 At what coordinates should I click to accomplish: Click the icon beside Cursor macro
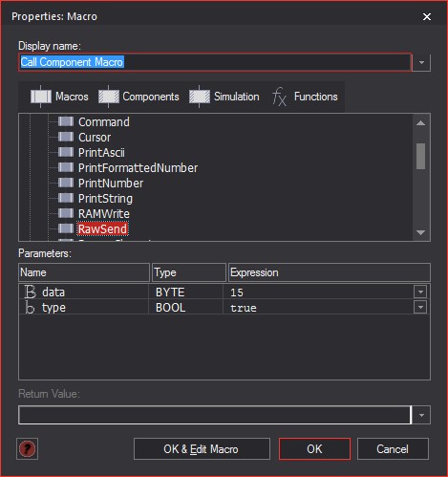point(66,137)
